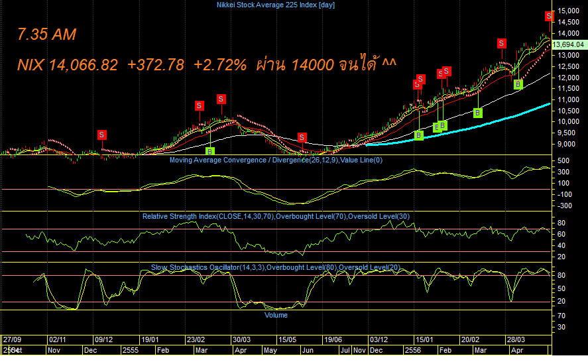Select the S sell marker near the 15/05 trough
Viewport: 588px width, 364px height.
[x=302, y=137]
